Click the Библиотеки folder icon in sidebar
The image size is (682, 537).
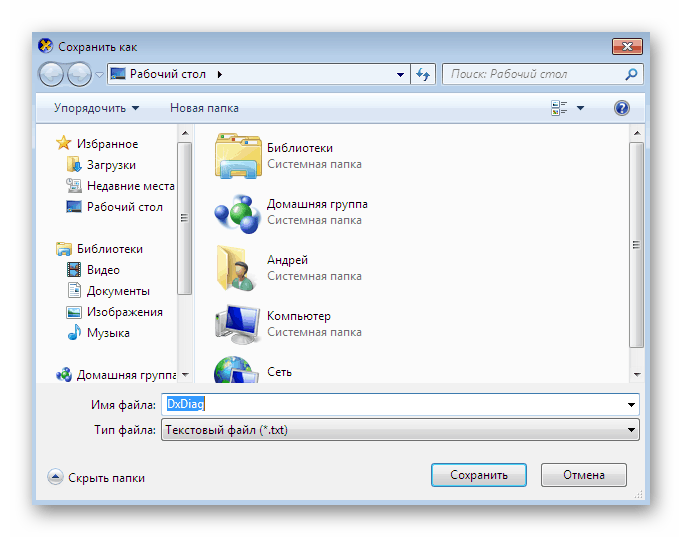click(64, 249)
